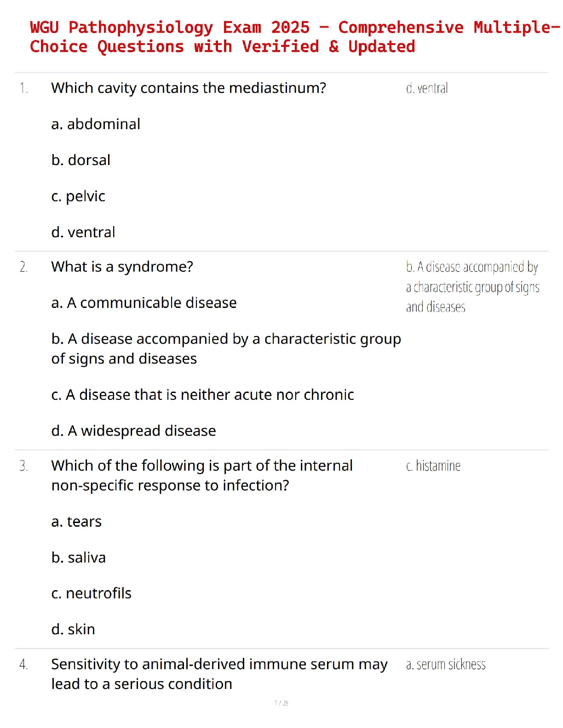Choose option 'd. ventral' under question 1

83,232
